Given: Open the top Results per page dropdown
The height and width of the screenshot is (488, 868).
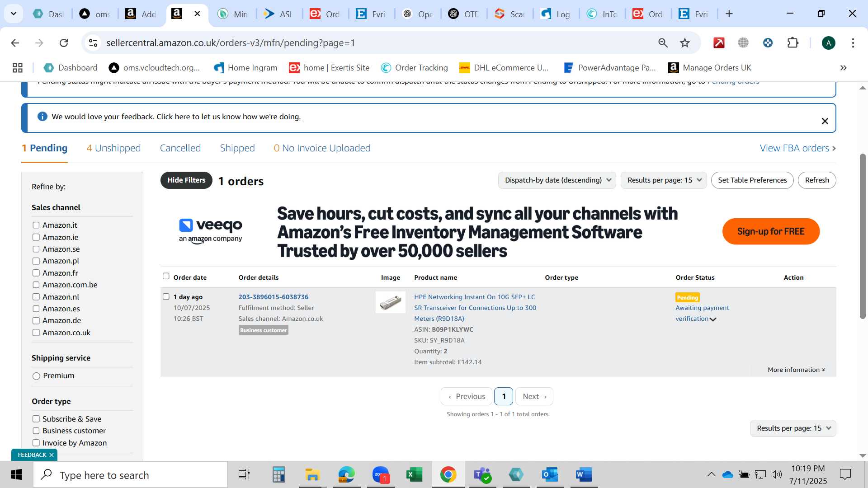Looking at the screenshot, I should (x=664, y=180).
